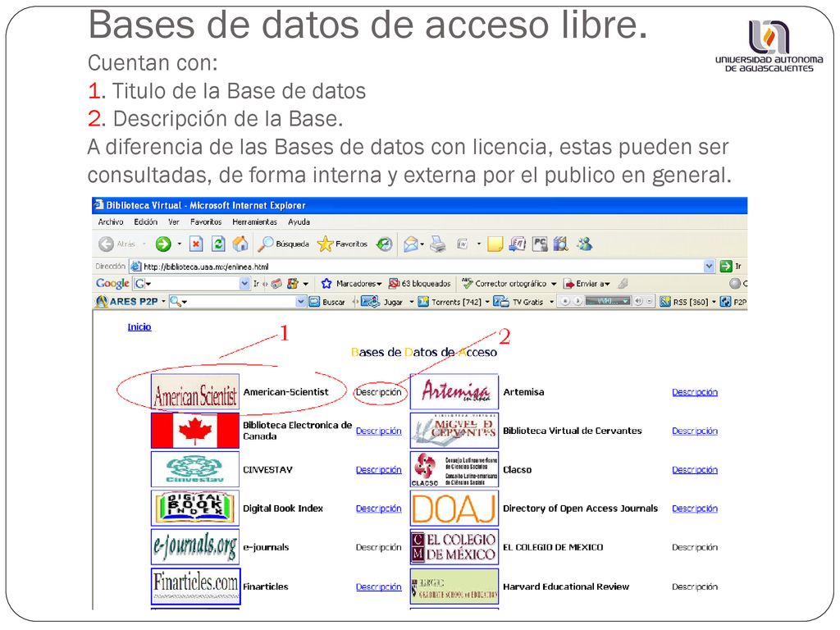Image resolution: width=840 pixels, height=630 pixels.
Task: Open dropdown arrow next to forward button
Action: coord(180,244)
